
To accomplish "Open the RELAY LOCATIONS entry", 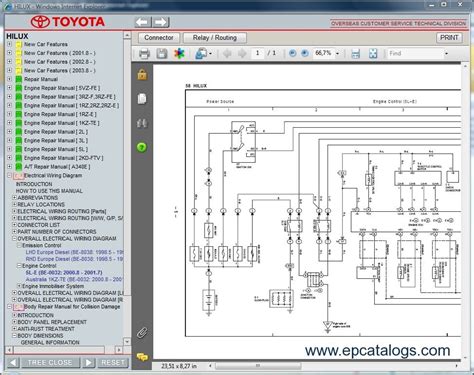I will [41, 204].
